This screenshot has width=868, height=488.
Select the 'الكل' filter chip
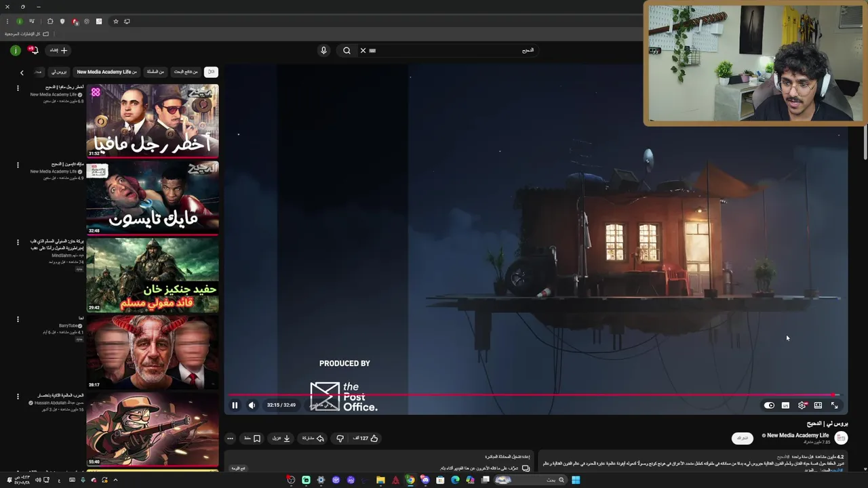coord(211,72)
